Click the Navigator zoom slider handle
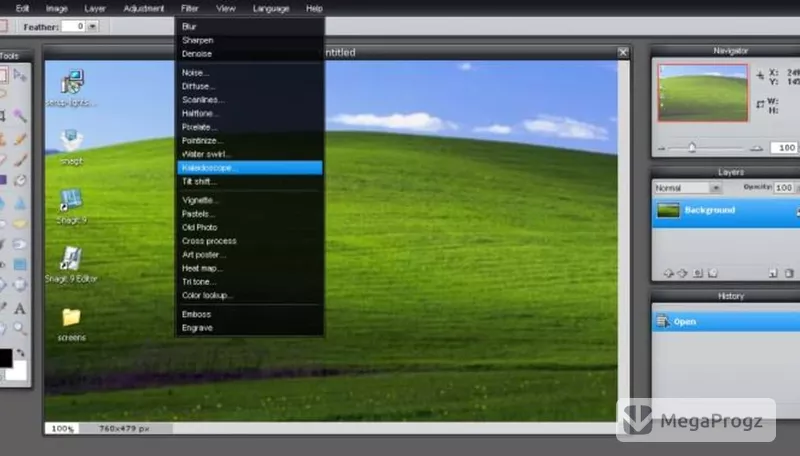 click(692, 148)
